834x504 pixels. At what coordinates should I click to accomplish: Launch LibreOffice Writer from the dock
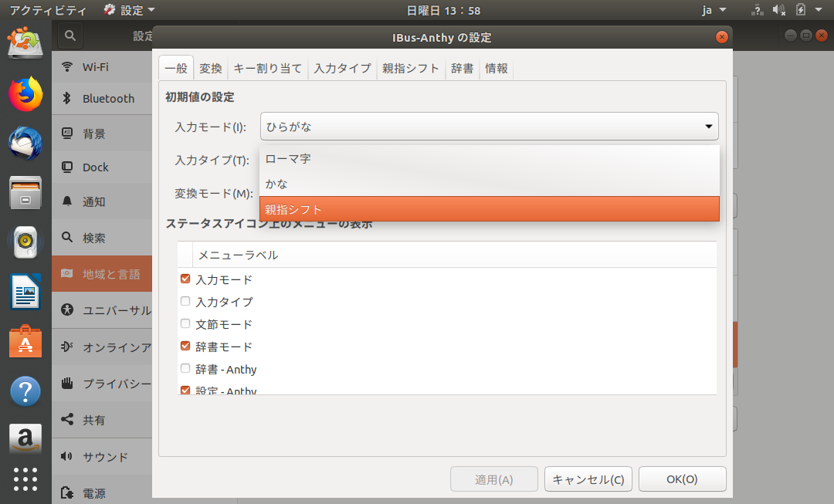pos(25,293)
